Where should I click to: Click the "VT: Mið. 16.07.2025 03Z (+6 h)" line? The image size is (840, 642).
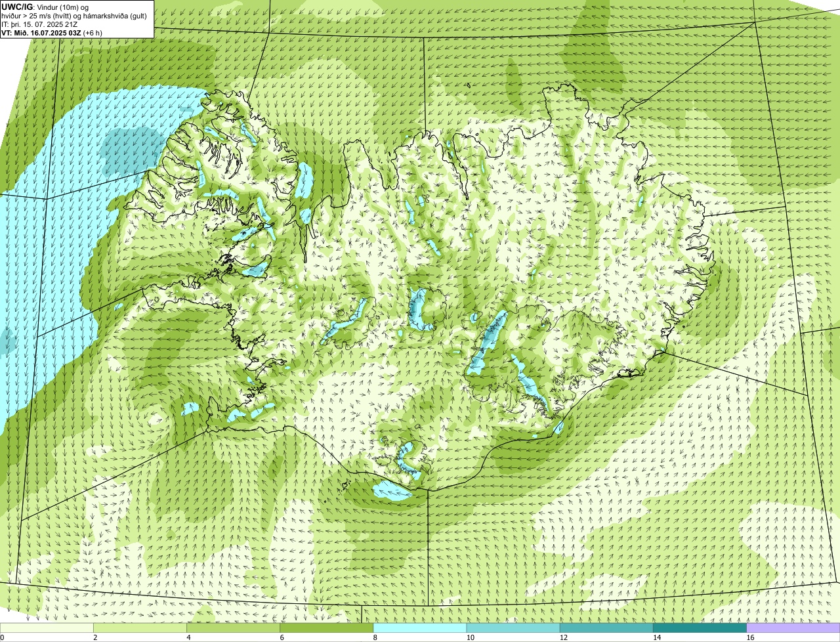click(x=52, y=32)
